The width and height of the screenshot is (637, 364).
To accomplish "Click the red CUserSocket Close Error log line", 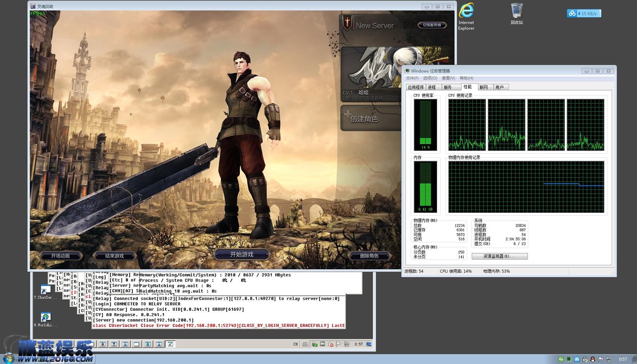I will pyautogui.click(x=218, y=326).
